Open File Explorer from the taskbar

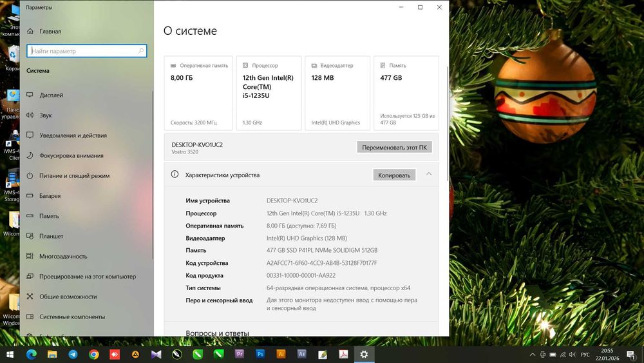point(52,355)
